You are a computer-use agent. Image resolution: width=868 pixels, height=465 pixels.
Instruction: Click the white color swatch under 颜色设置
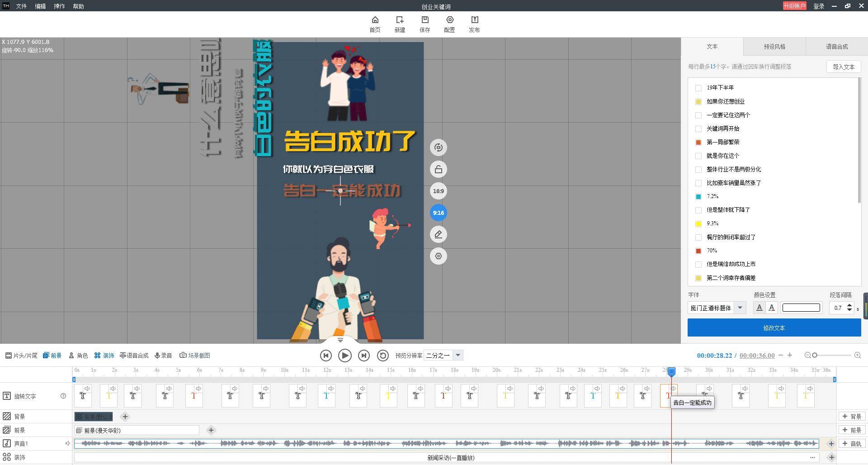[x=801, y=308]
